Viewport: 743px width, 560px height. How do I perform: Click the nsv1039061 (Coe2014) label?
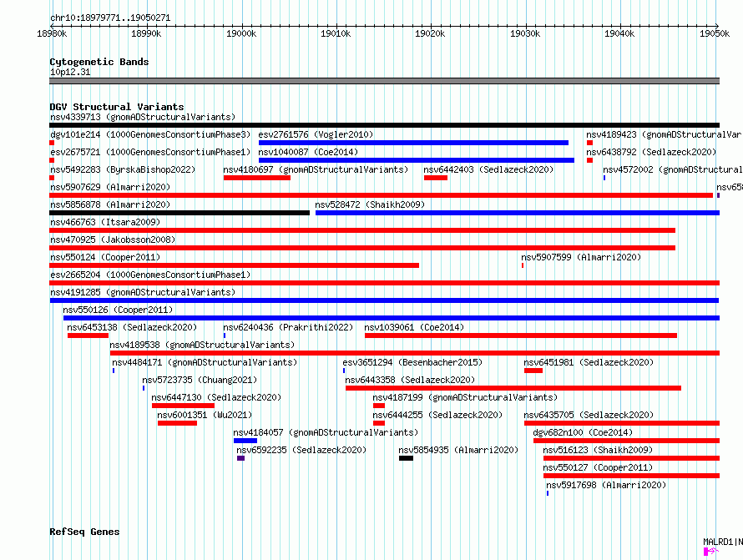point(414,327)
